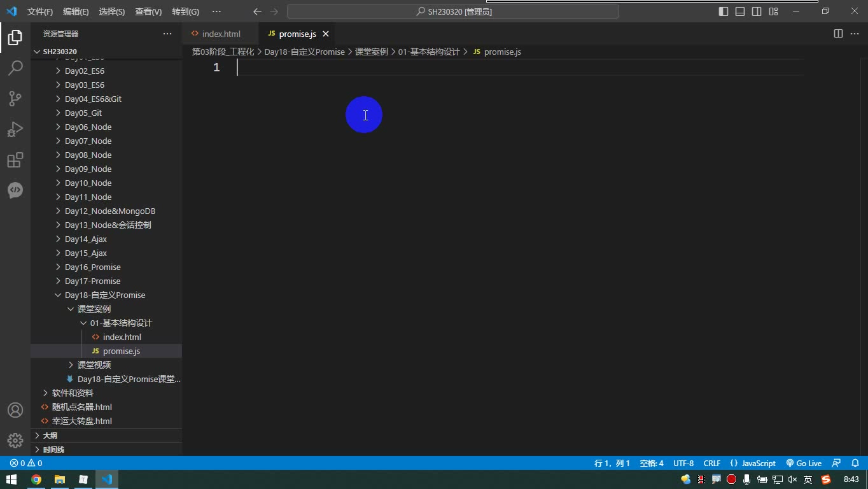Screen dimensions: 868x489
Task: Open Chrome from the Windows taskbar
Action: (x=36, y=479)
